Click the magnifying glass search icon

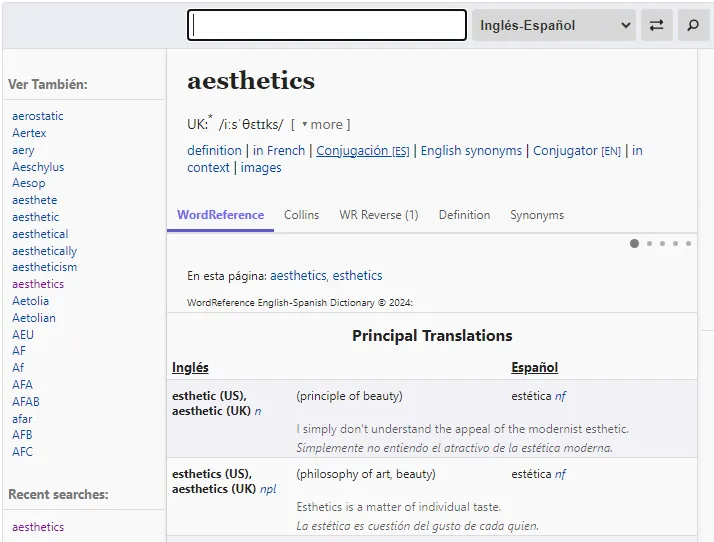point(693,25)
